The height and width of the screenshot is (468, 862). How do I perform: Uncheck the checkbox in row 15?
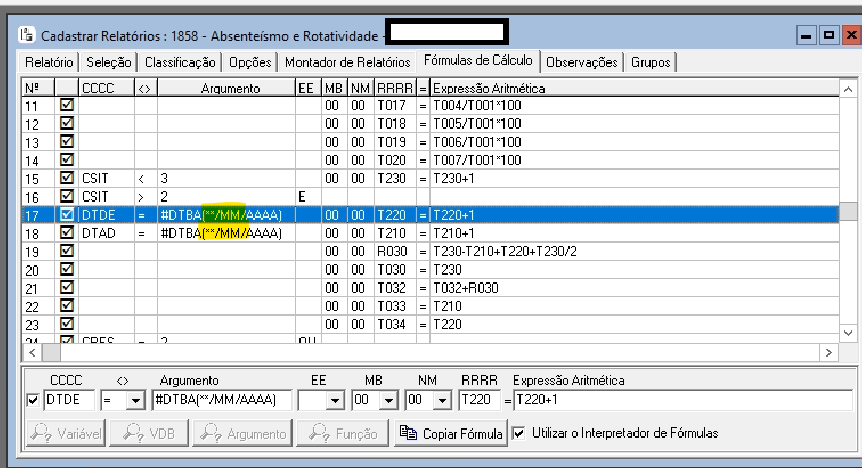66,177
